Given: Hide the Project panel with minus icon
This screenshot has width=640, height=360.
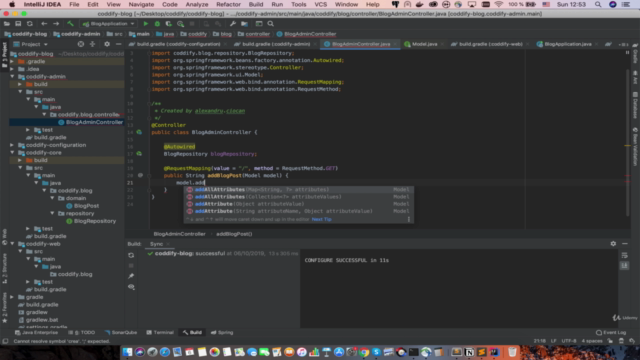Looking at the screenshot, I should [x=118, y=44].
